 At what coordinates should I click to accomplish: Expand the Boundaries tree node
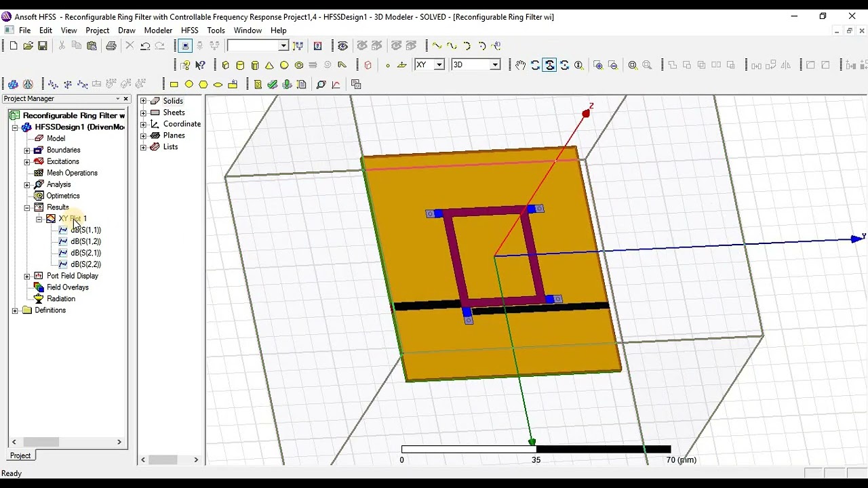pyautogui.click(x=27, y=150)
